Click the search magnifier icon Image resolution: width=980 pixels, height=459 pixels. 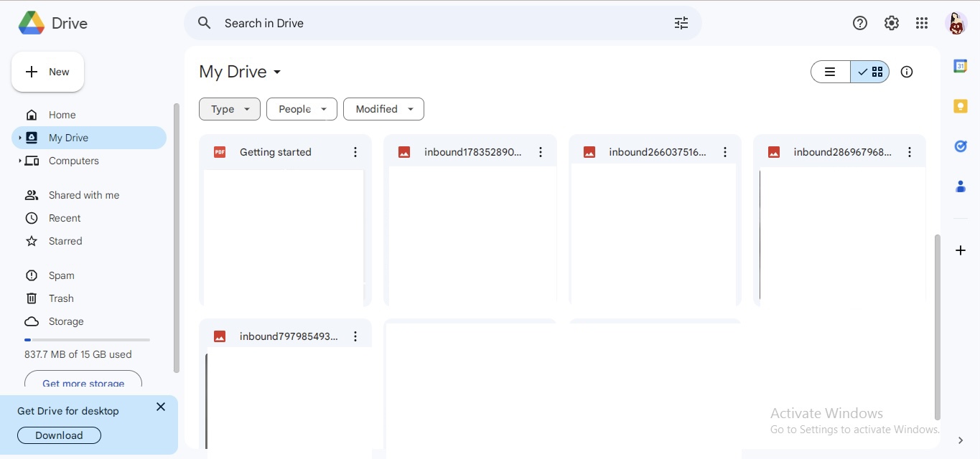(205, 23)
